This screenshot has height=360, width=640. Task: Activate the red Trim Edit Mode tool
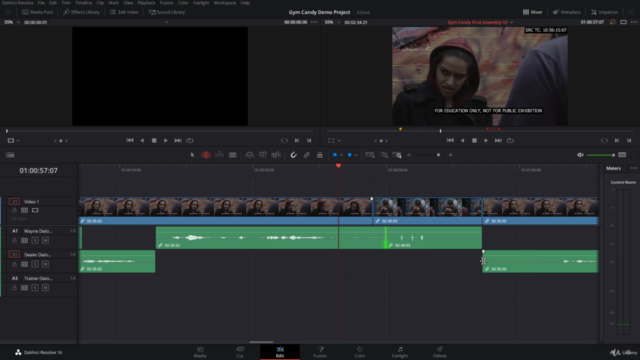[x=206, y=155]
